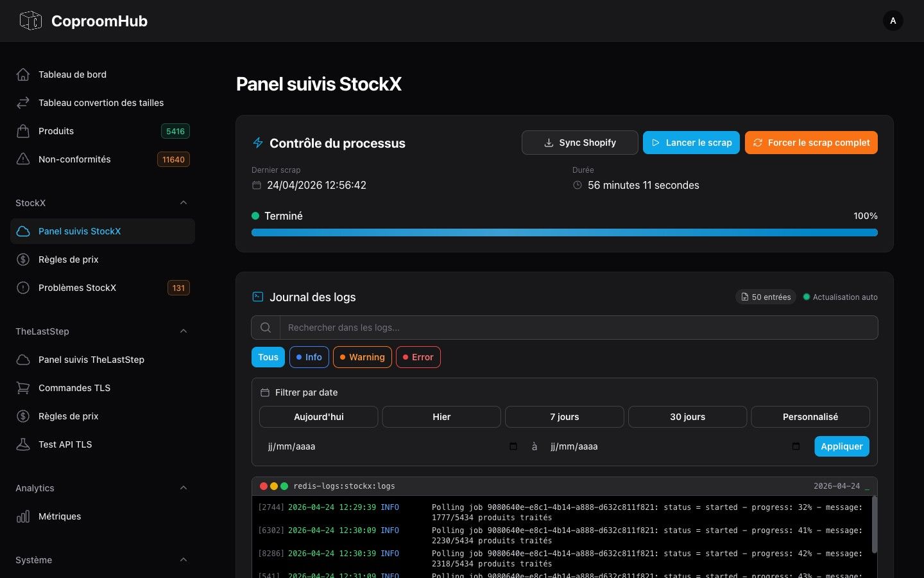Screen dimensions: 924x578
Task: Click the Sync Shopify button
Action: [579, 143]
